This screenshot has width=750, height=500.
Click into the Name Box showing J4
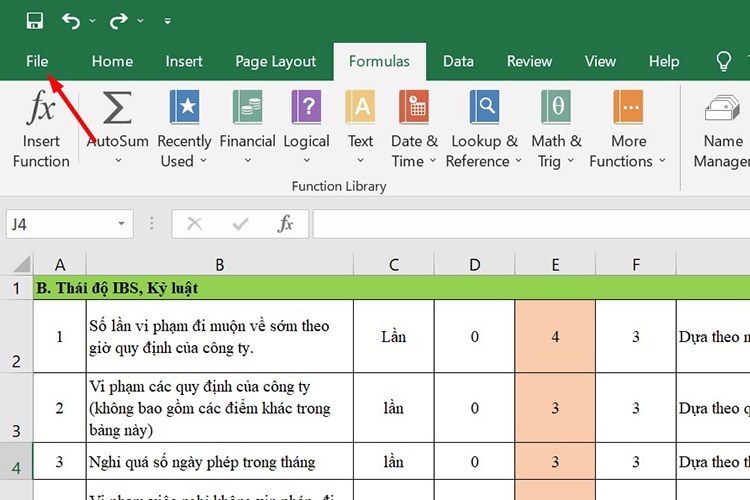coord(60,224)
